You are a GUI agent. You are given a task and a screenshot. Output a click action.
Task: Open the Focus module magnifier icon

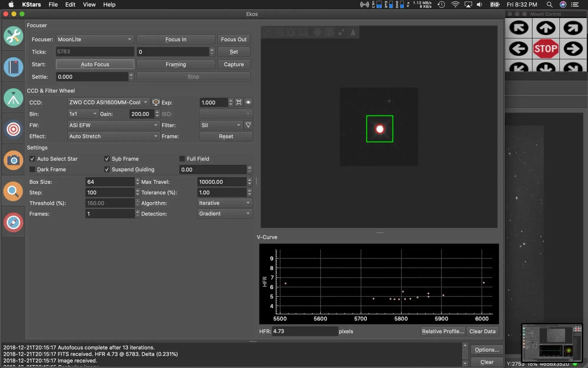pyautogui.click(x=13, y=191)
